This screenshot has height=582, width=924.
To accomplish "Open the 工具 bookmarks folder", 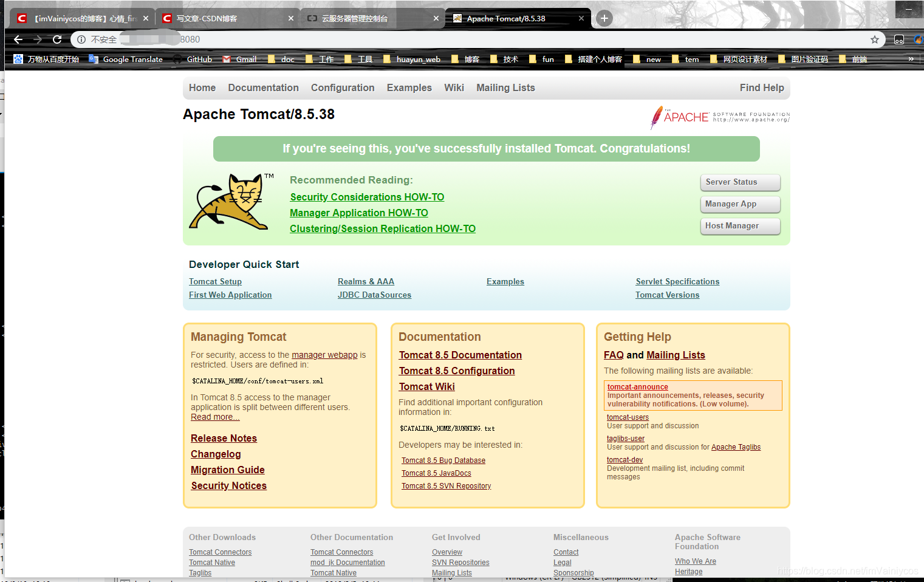I will click(358, 59).
